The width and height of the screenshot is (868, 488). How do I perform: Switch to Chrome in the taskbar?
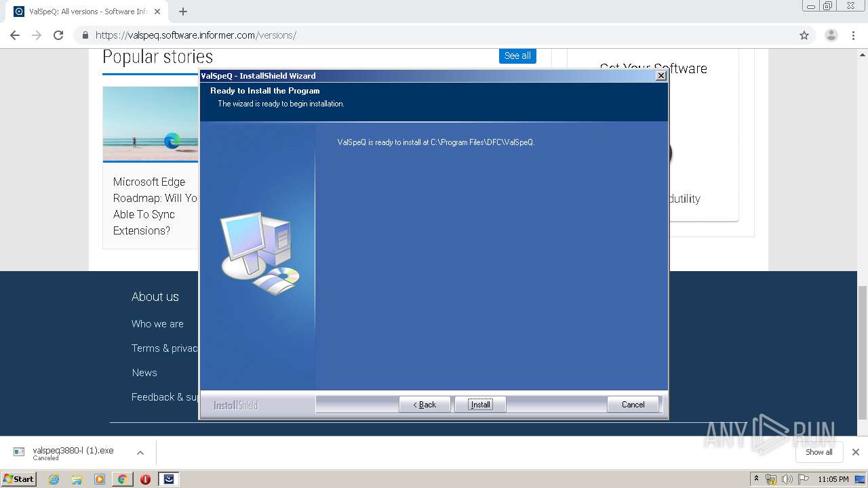(x=122, y=479)
